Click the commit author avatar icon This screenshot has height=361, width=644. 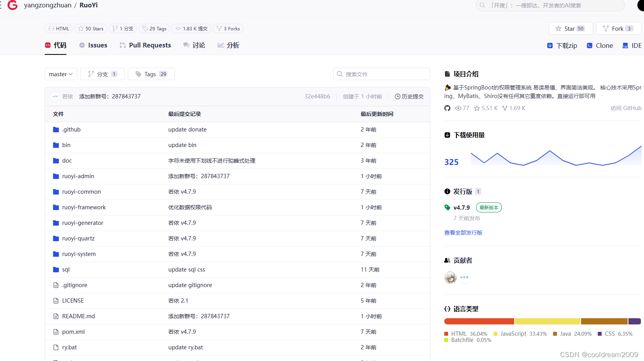pyautogui.click(x=55, y=96)
